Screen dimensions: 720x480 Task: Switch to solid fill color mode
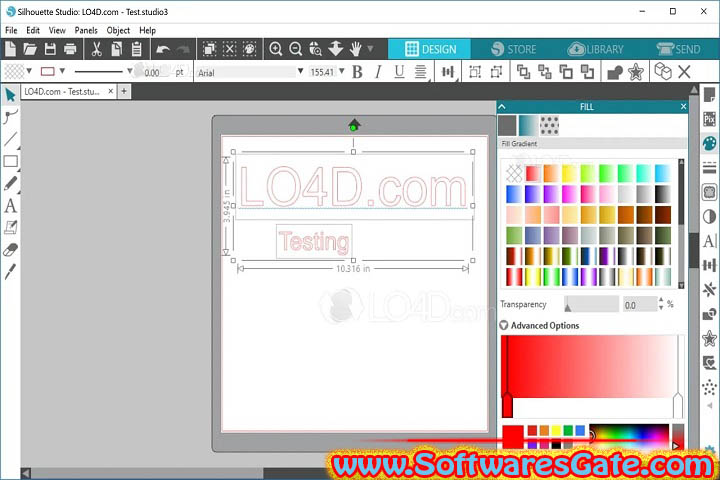pos(507,125)
